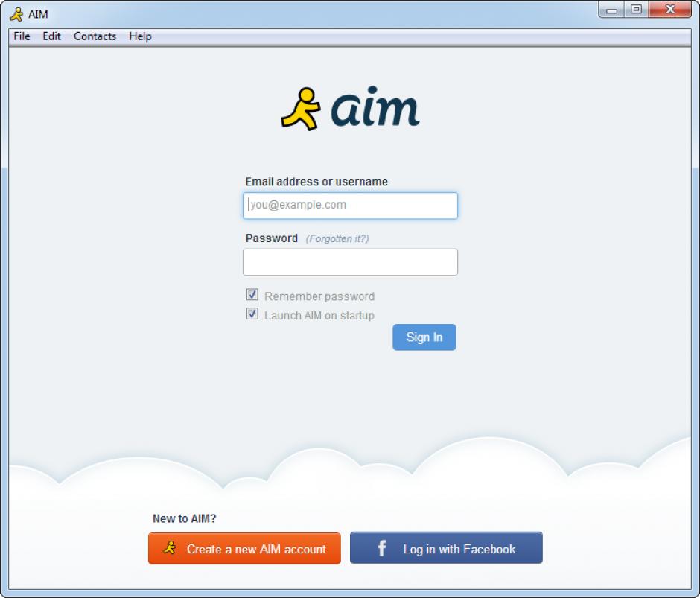Open the Contacts menu
700x598 pixels.
point(95,36)
